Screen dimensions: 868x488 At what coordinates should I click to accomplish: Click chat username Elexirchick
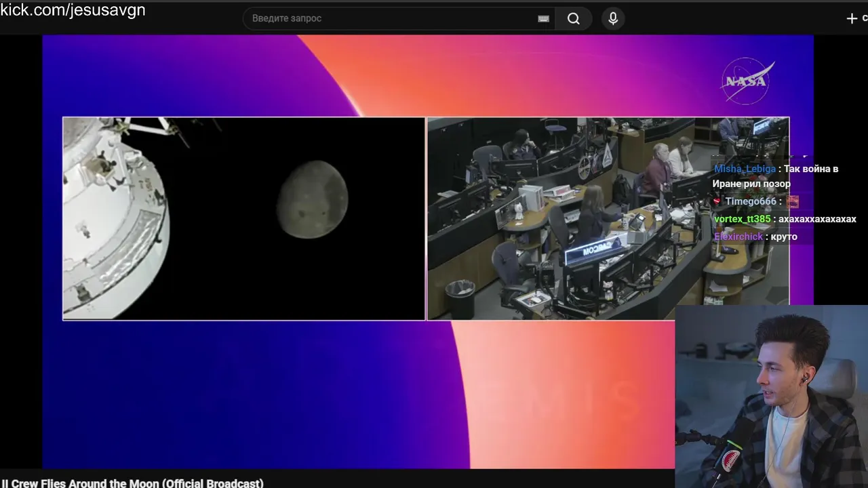coord(738,237)
